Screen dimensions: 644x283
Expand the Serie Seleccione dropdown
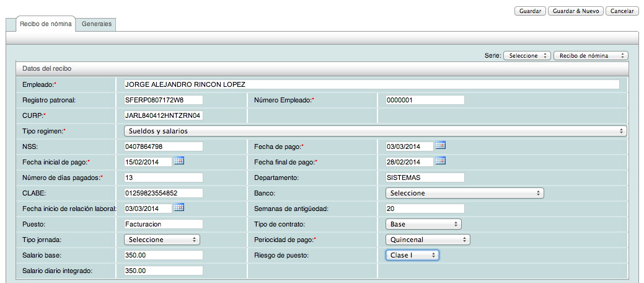[x=527, y=55]
